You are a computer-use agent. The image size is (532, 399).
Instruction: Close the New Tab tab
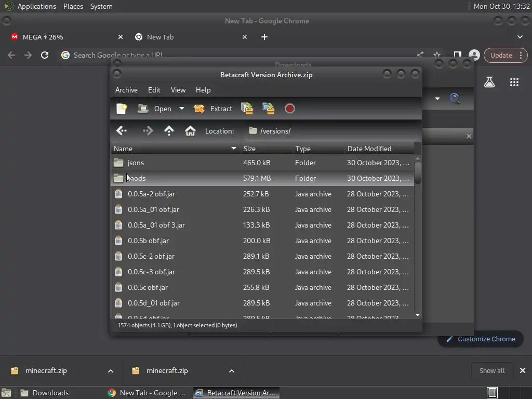(x=245, y=37)
